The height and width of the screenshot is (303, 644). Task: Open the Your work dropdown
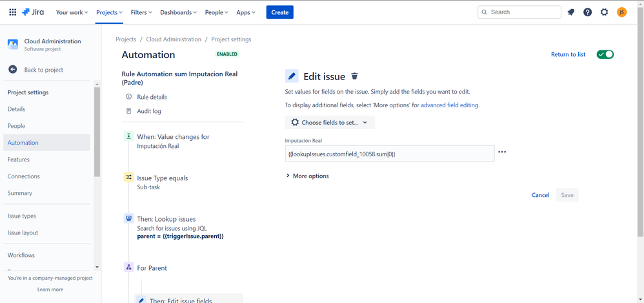pos(72,12)
